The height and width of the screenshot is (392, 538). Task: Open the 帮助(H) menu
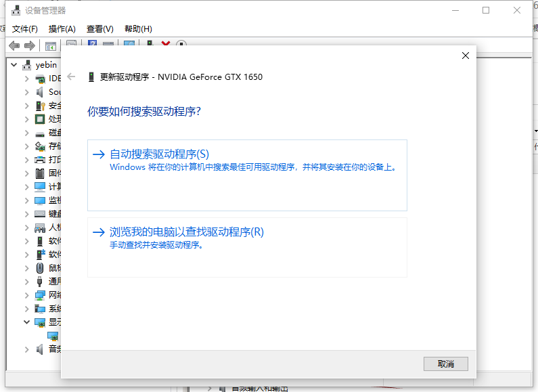click(x=138, y=29)
